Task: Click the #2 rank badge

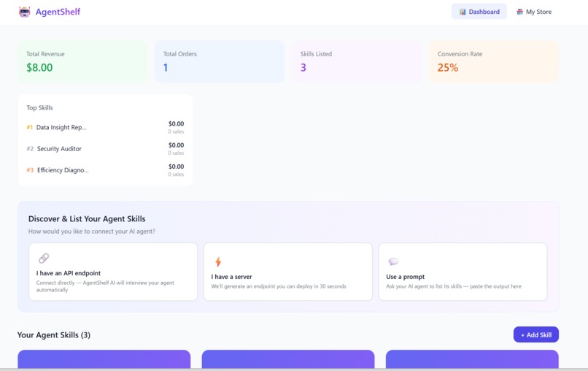Action: [30, 149]
